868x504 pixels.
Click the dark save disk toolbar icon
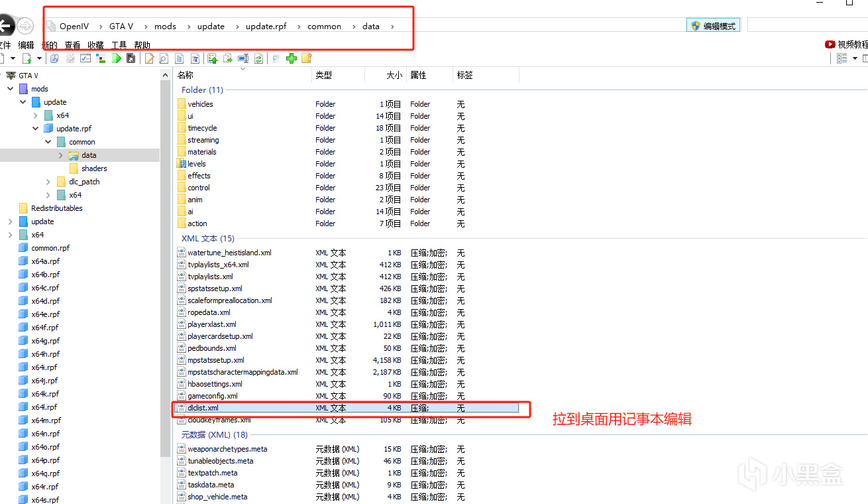click(131, 58)
